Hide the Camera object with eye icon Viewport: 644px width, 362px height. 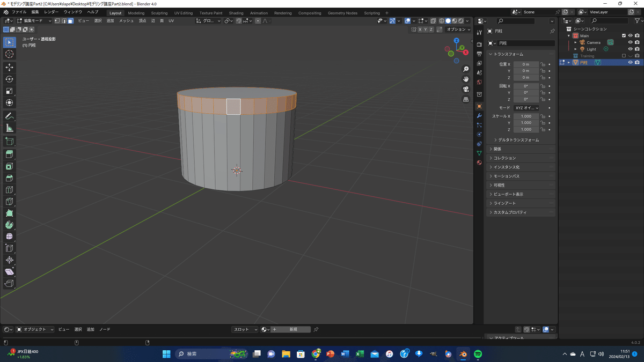pos(631,42)
